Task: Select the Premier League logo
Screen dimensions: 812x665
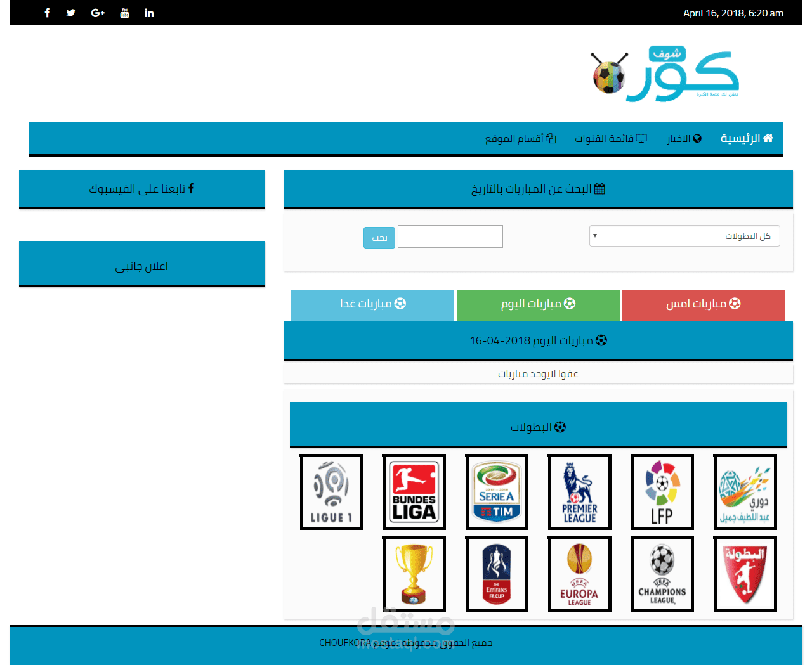Action: (580, 492)
